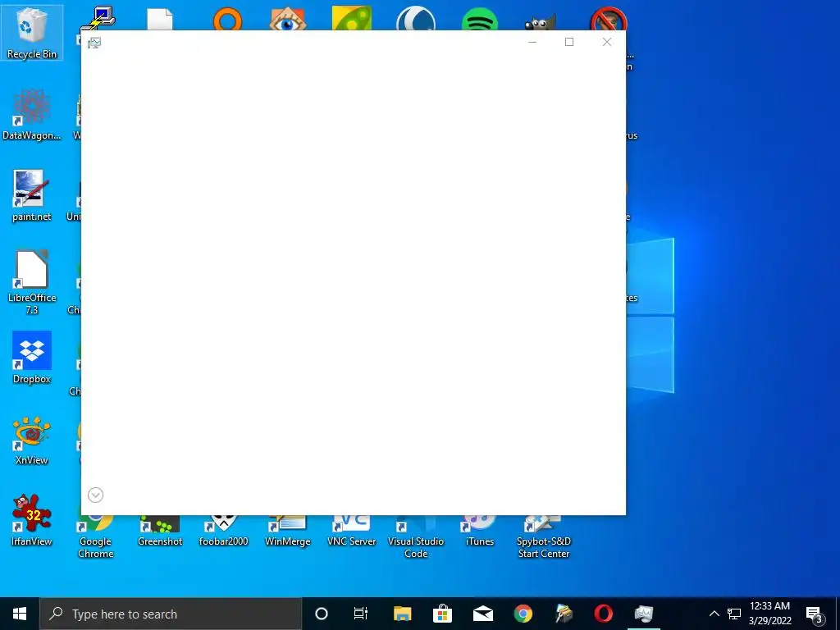Image resolution: width=840 pixels, height=630 pixels.
Task: Expand details with the circled down arrow
Action: click(95, 495)
